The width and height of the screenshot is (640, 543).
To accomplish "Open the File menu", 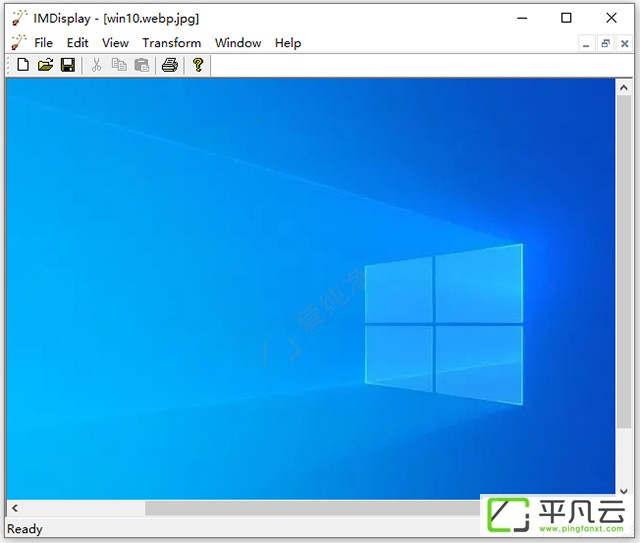I will pos(43,43).
